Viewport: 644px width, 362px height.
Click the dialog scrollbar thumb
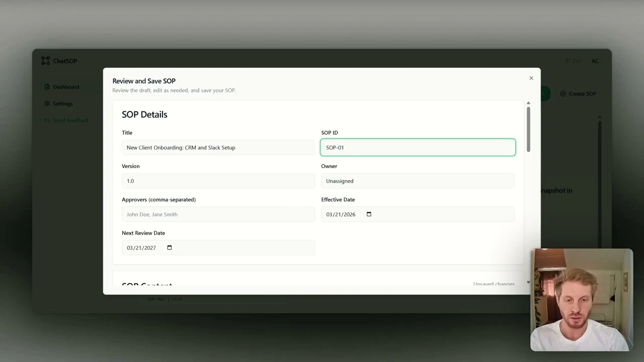tap(528, 129)
